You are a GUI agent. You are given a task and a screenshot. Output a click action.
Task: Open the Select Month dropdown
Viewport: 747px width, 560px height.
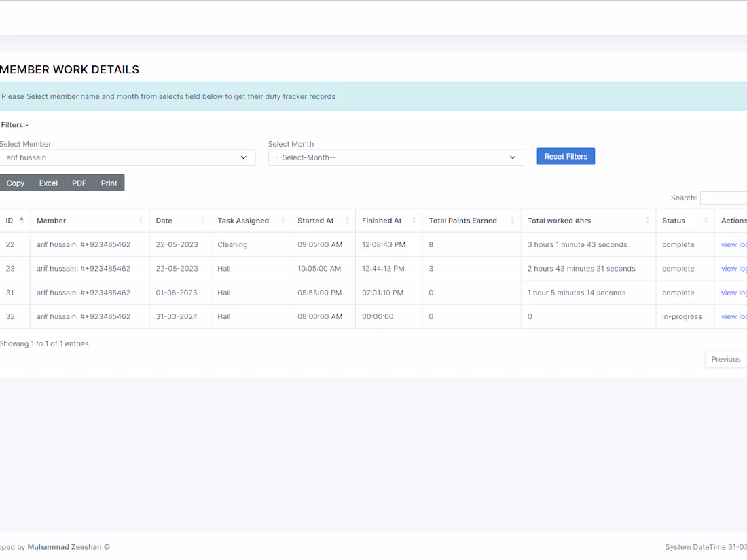396,157
